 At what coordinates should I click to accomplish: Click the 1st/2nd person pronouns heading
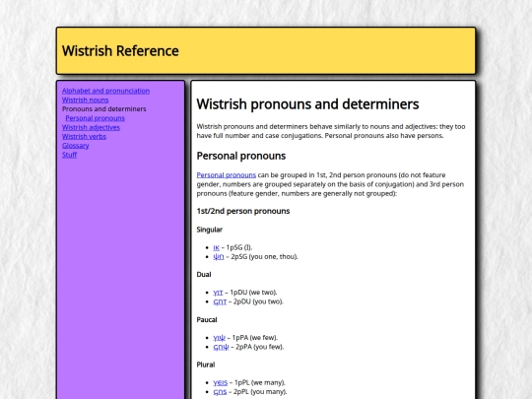243,211
